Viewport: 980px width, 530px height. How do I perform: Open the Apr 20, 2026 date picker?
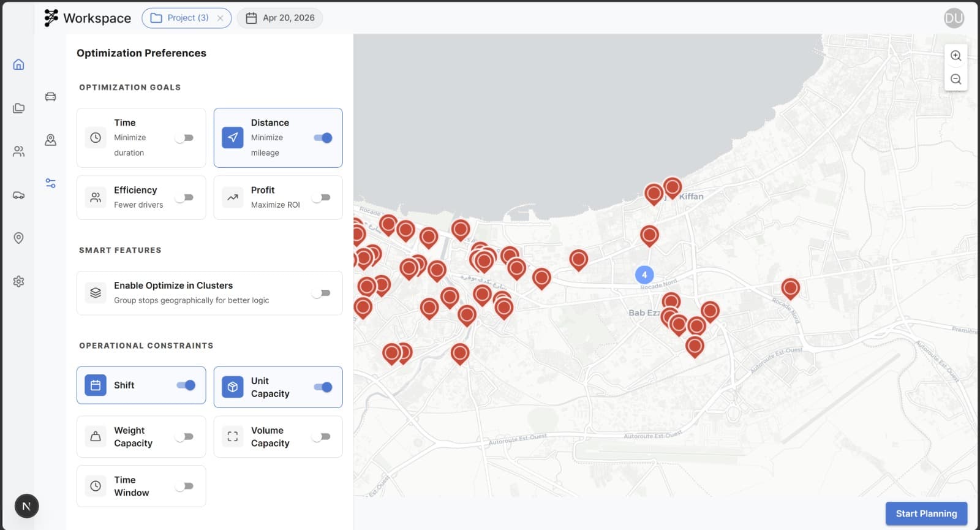[280, 18]
